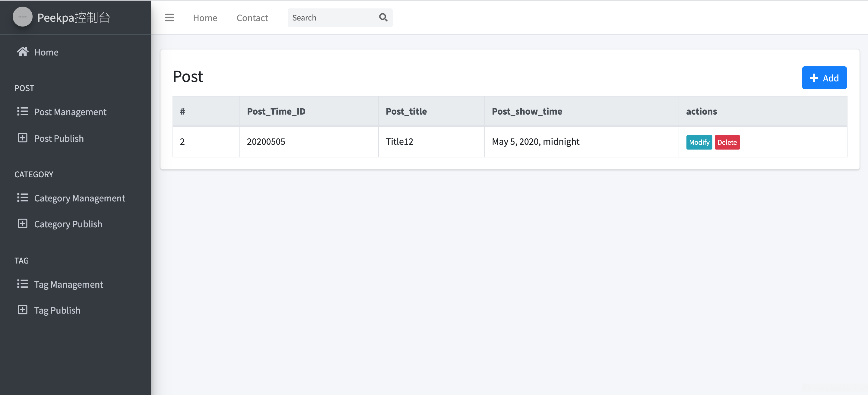The height and width of the screenshot is (395, 868).
Task: Modify the Title12 post
Action: [x=699, y=142]
